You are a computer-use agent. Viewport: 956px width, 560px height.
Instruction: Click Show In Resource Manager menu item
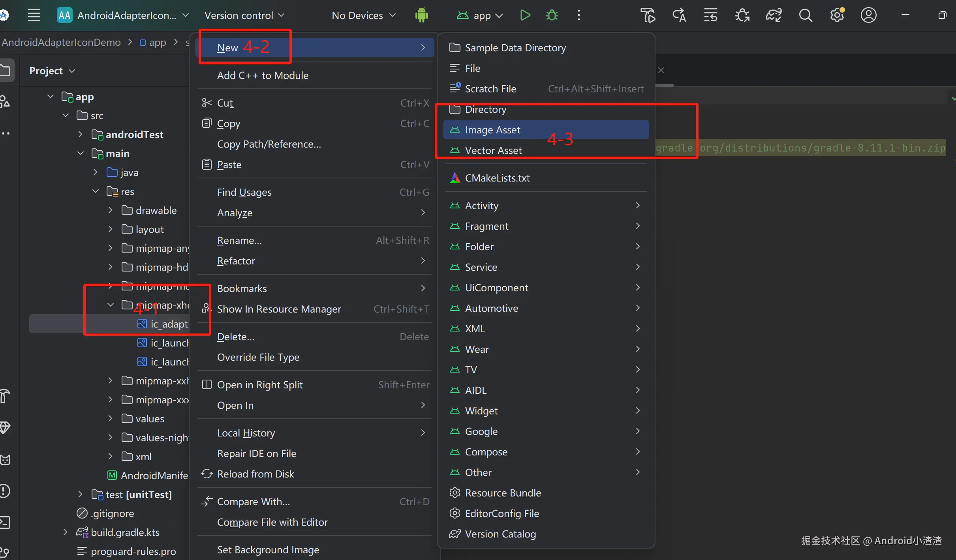point(279,309)
